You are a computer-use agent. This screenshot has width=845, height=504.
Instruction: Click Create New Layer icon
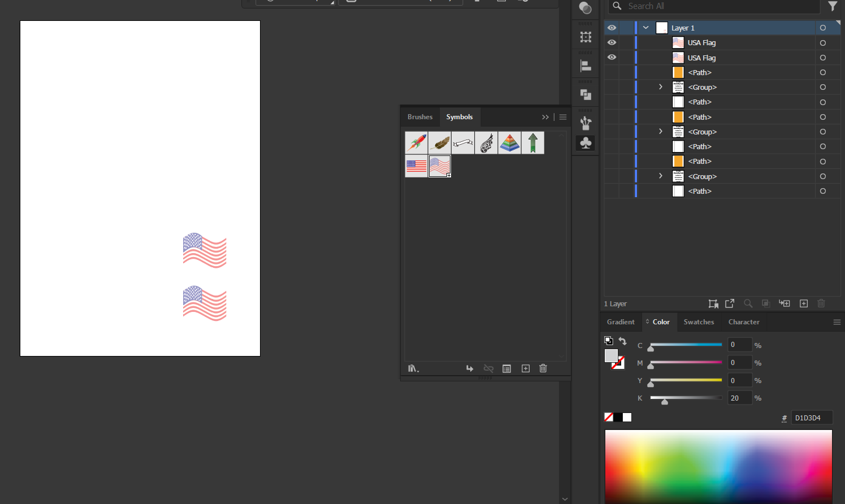click(804, 303)
